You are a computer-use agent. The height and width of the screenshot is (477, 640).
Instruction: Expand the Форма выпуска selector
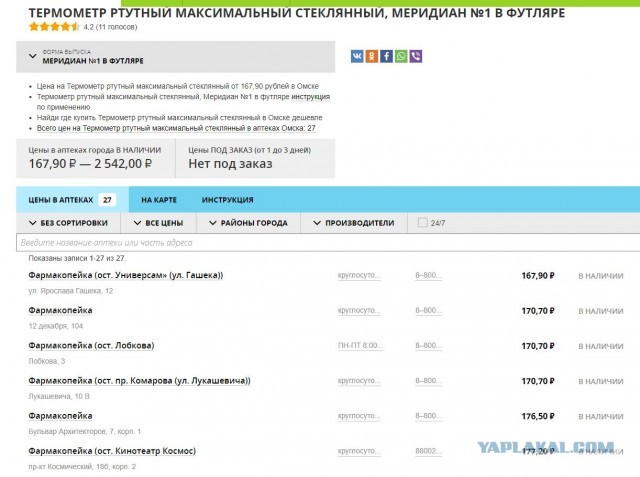point(176,57)
